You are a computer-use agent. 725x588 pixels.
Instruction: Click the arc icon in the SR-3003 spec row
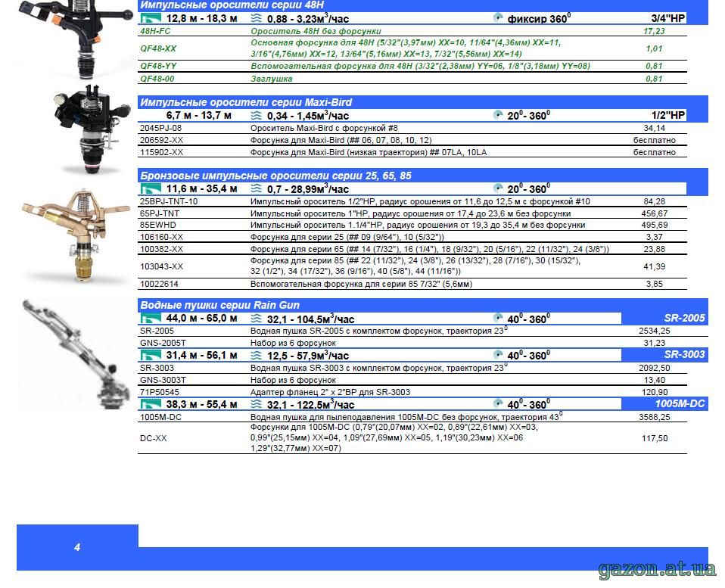coord(497,355)
